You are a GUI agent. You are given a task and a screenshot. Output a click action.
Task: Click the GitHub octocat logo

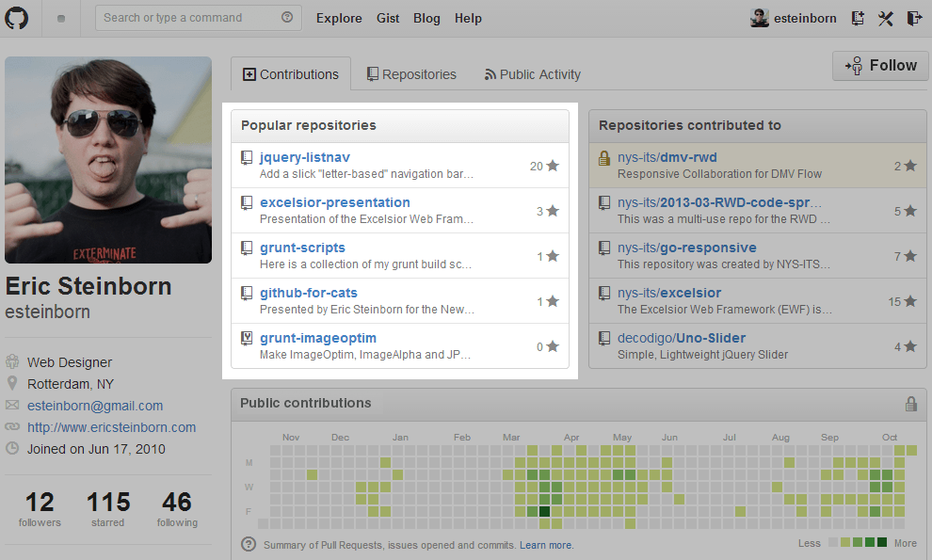(19, 18)
